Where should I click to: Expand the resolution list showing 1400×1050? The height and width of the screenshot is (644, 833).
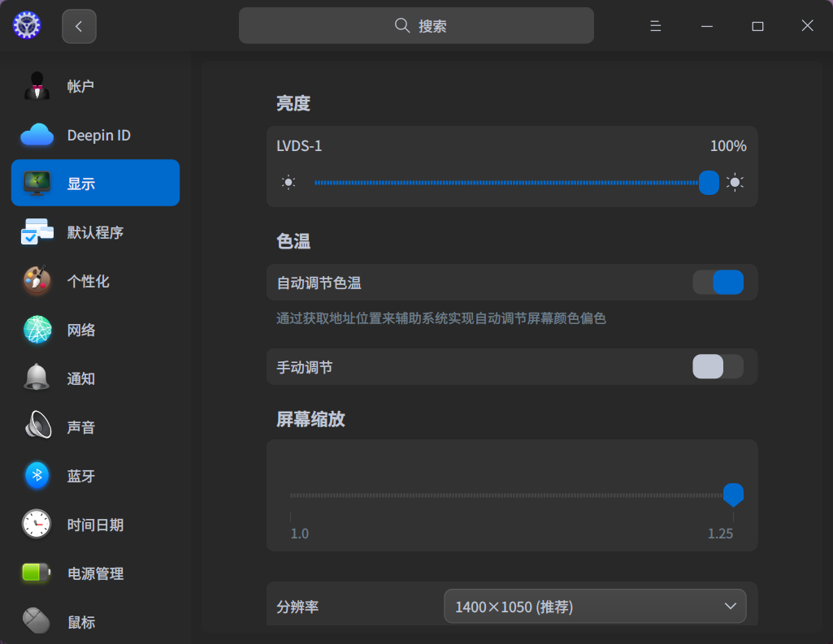pos(594,606)
